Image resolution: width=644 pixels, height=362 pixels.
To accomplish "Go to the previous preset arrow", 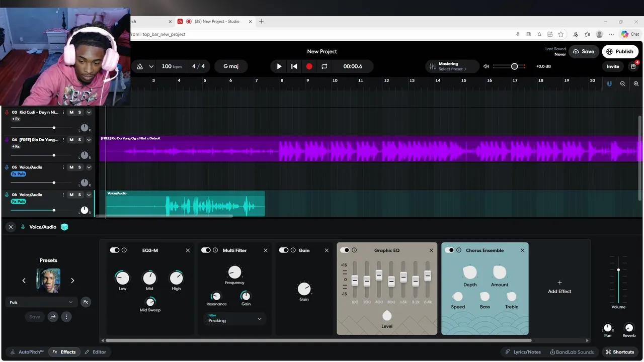I will coord(24,281).
